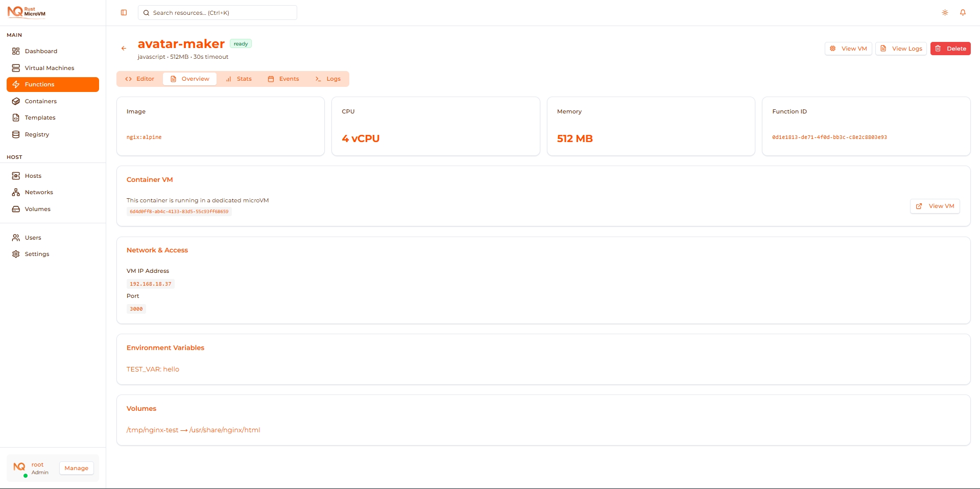Open the Registry page
980x489 pixels.
pyautogui.click(x=37, y=134)
